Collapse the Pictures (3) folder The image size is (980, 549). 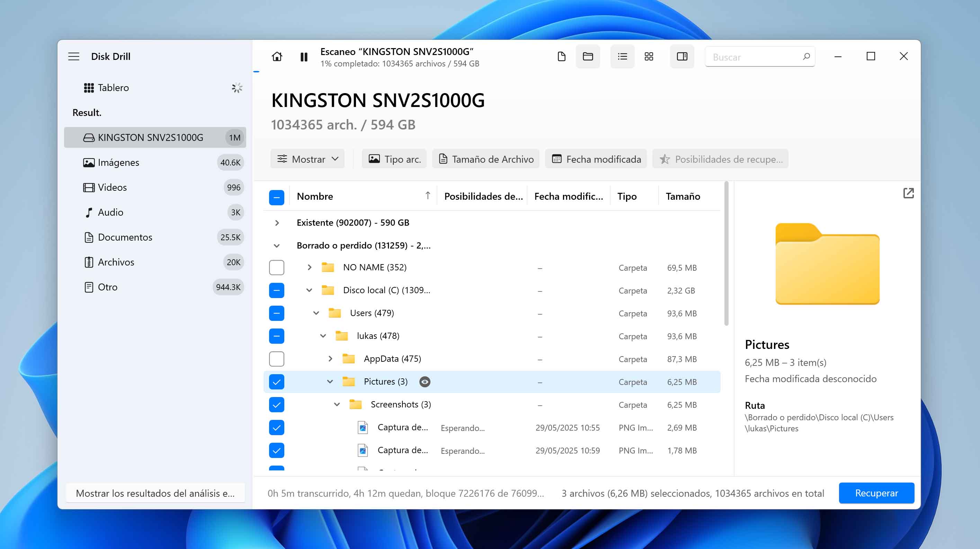point(330,382)
